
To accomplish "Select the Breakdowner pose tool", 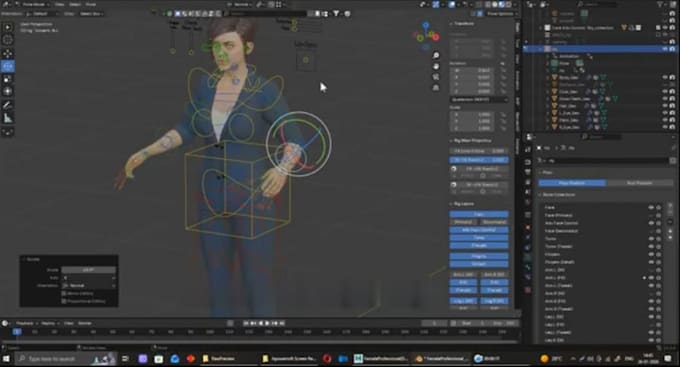I will [7, 131].
